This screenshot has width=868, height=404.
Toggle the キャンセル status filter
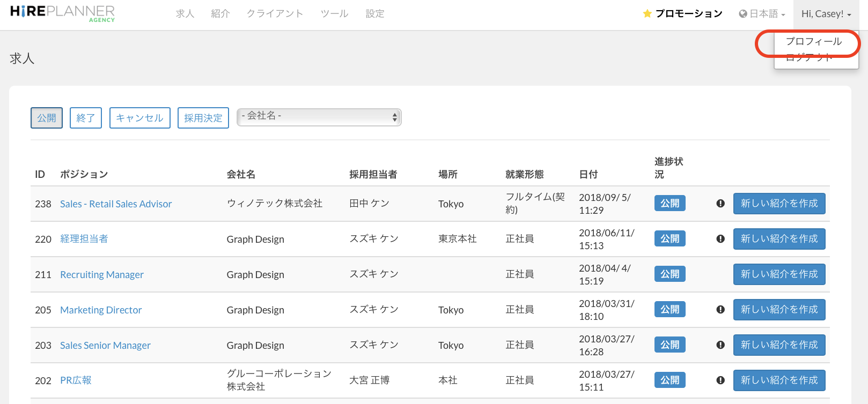(x=139, y=118)
